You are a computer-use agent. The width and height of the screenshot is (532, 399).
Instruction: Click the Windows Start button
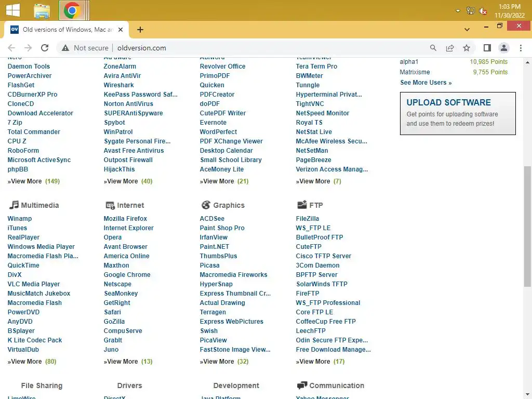[x=13, y=10]
